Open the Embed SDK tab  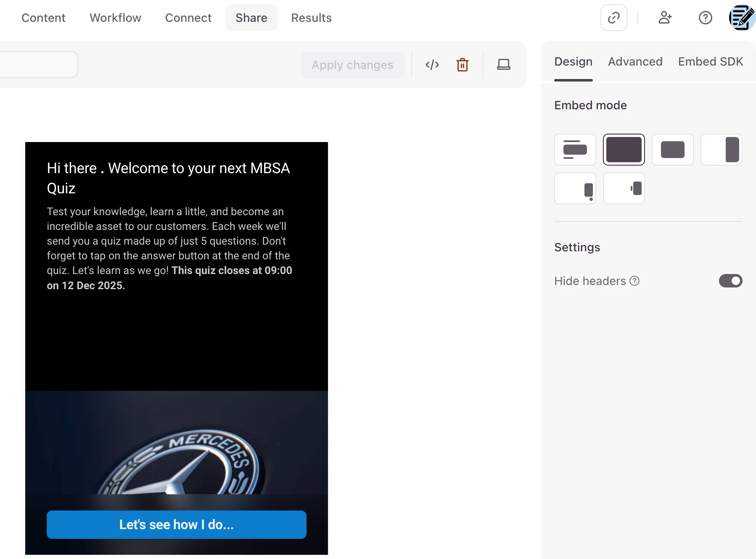click(710, 62)
